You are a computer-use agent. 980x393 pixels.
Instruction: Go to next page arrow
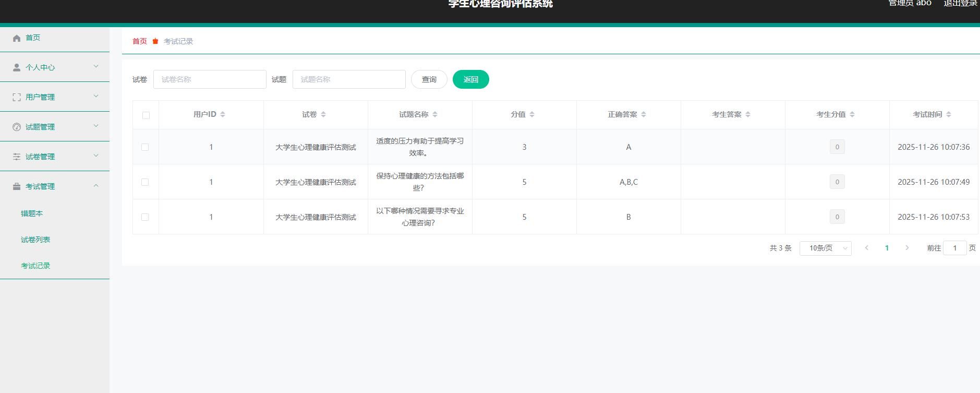[x=907, y=248]
